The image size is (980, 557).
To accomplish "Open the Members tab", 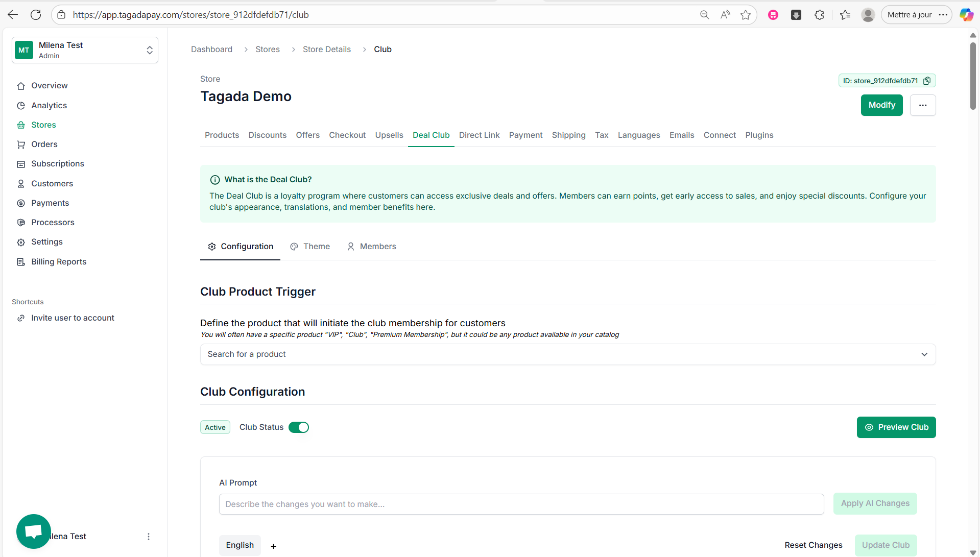I will [x=371, y=247].
